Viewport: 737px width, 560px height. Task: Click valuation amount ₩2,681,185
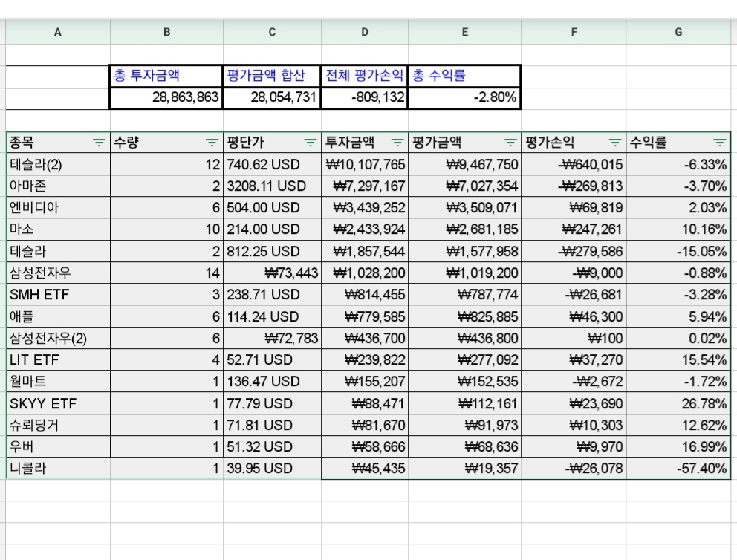point(465,229)
